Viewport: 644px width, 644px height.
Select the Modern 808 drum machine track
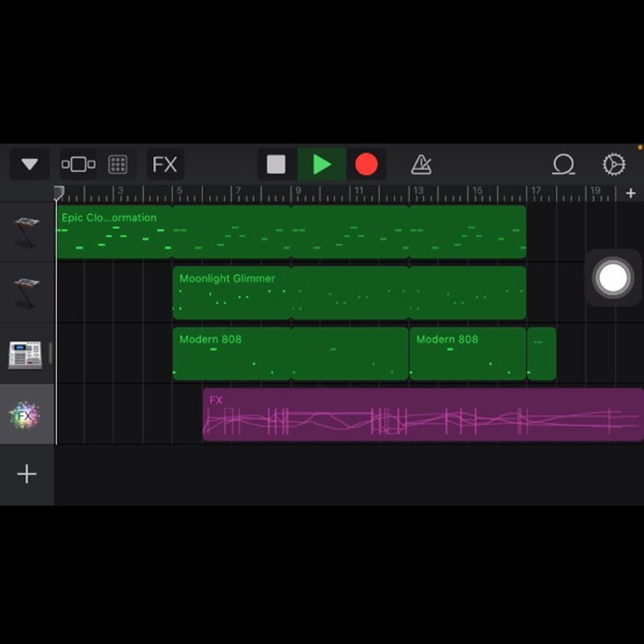(26, 354)
